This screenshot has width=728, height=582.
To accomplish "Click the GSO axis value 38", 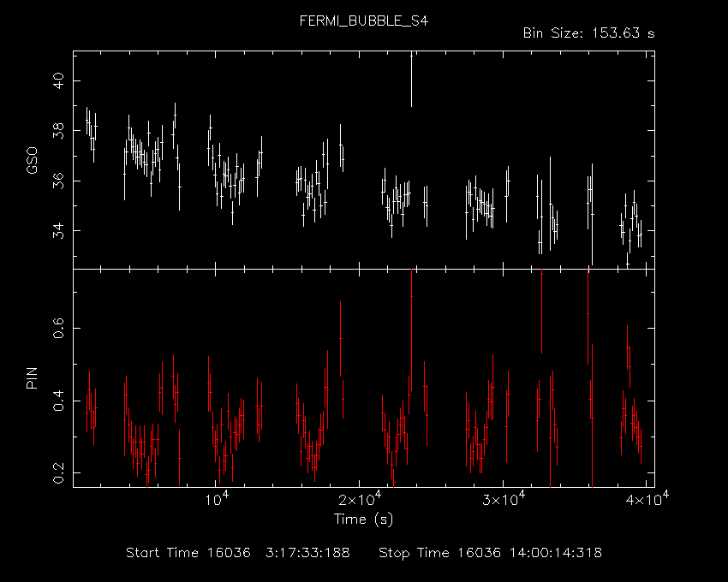I will [x=59, y=131].
